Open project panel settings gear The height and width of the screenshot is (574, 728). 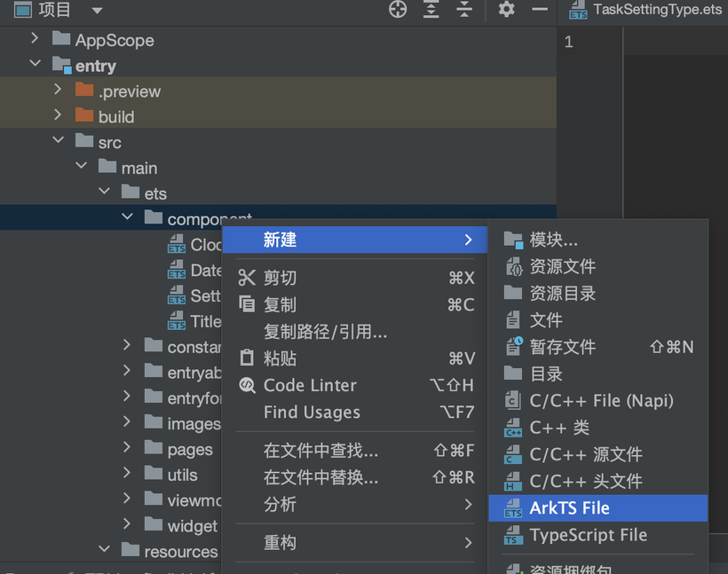pyautogui.click(x=506, y=10)
